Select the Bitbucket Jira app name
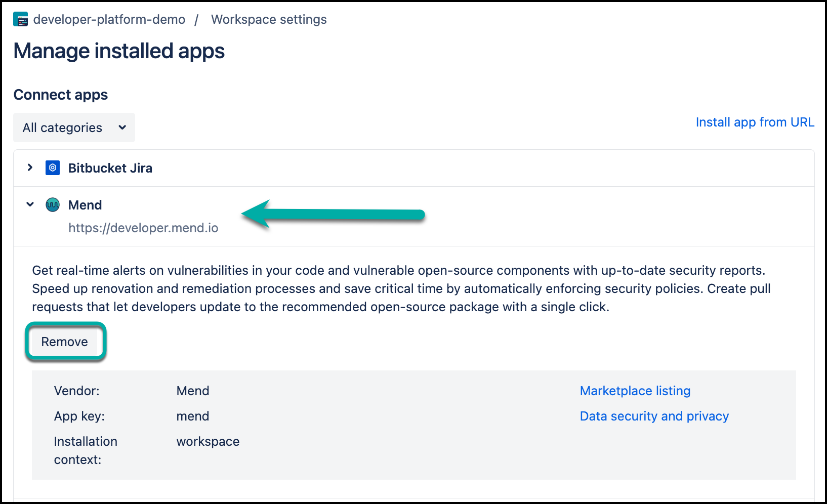 (110, 168)
